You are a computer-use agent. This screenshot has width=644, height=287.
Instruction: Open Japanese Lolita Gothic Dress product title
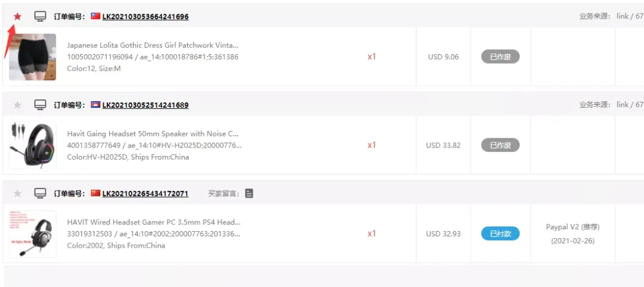tap(153, 45)
